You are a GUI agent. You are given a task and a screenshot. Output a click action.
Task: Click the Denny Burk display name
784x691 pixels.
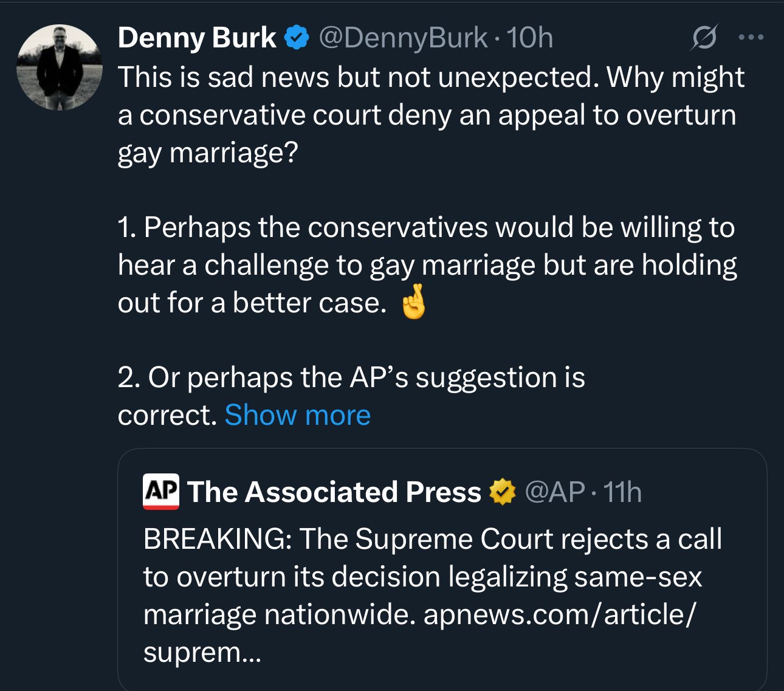[197, 38]
